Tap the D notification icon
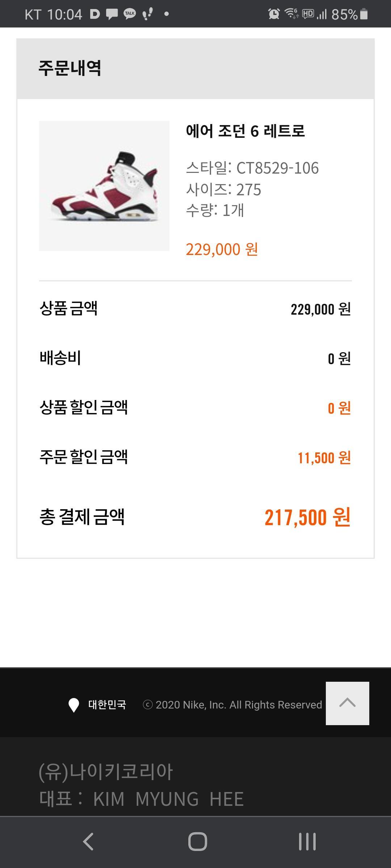391x868 pixels. point(95,14)
